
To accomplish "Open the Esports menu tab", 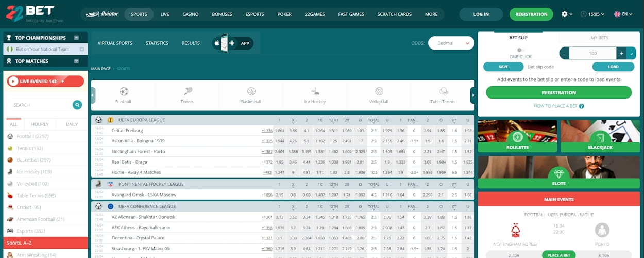I will (x=255, y=14).
